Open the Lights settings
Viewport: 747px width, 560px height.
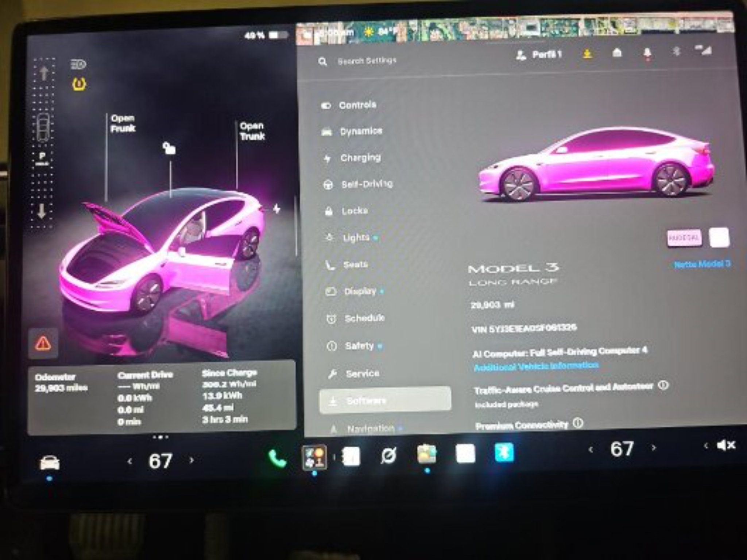point(351,238)
